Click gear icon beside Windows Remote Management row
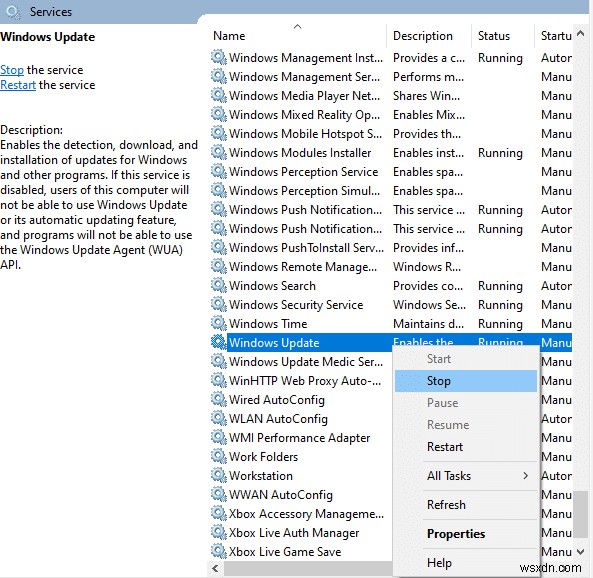The image size is (593, 578). tap(219, 266)
